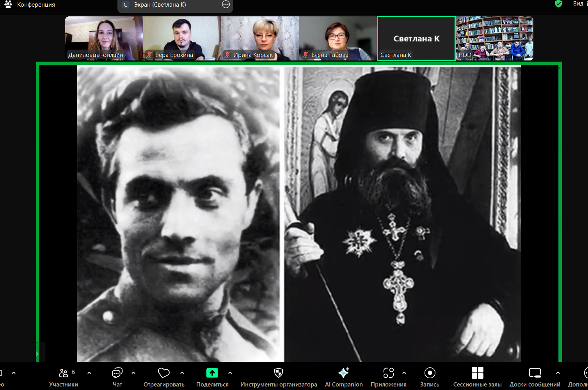Click the green Share (Поделиться) button
588x390 pixels.
pos(212,373)
